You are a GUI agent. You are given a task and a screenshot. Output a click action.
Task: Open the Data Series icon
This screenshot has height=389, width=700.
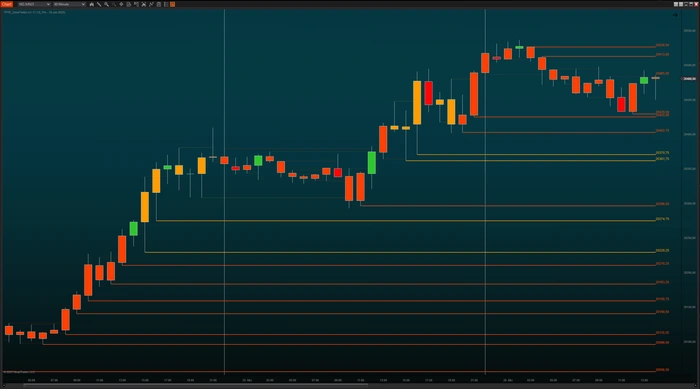point(129,4)
